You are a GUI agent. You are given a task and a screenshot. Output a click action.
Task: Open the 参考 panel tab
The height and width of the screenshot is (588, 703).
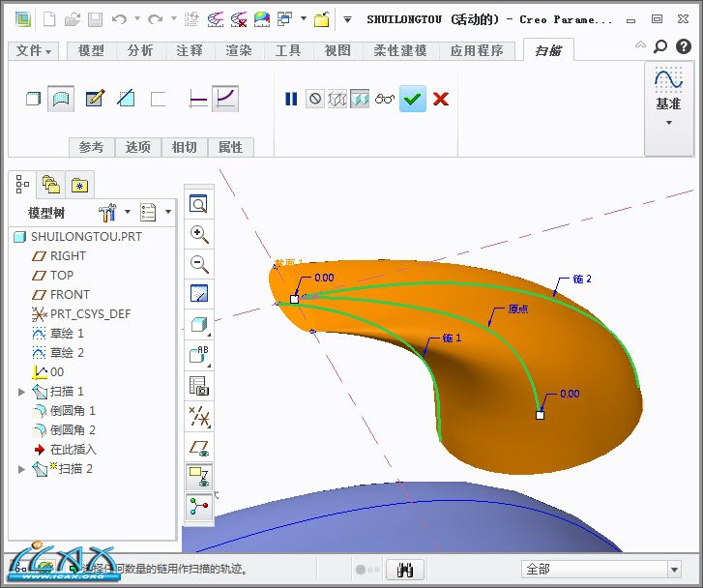click(91, 147)
